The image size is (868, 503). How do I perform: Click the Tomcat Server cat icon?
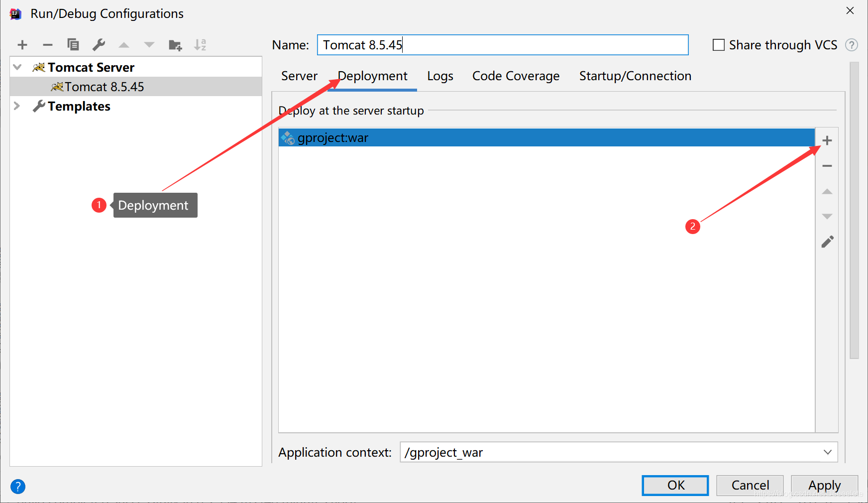pos(39,67)
